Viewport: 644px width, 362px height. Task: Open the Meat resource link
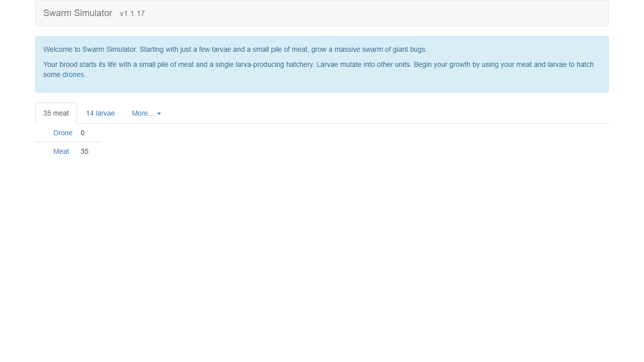click(x=61, y=151)
